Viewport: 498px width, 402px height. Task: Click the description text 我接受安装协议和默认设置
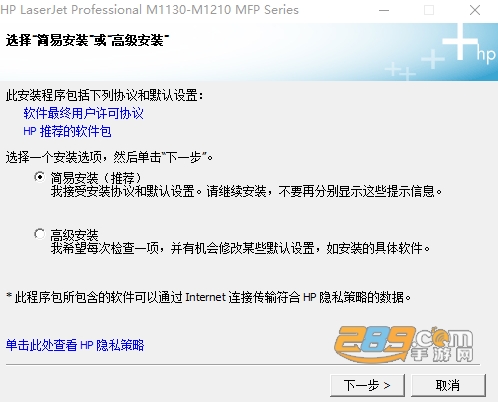(123, 192)
